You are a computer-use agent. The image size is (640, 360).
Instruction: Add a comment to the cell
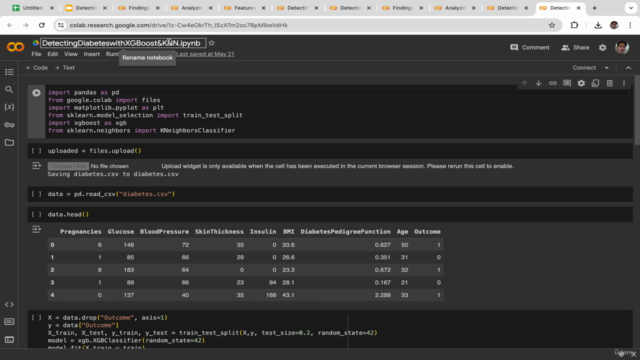(x=567, y=83)
